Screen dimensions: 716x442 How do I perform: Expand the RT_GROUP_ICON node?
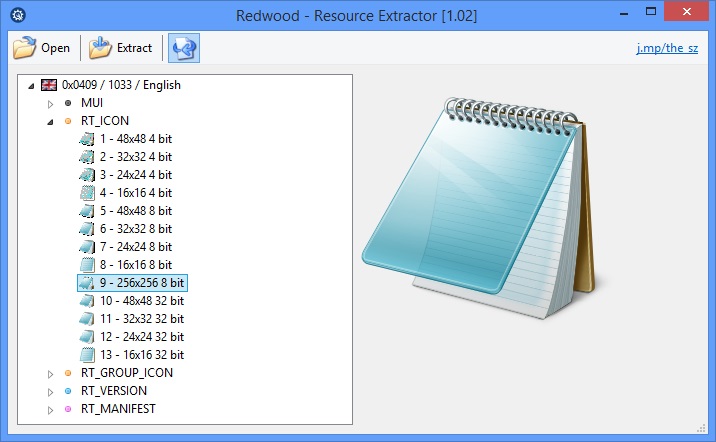(51, 373)
